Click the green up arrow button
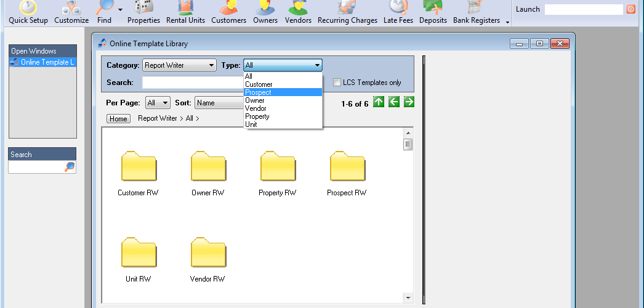Image resolution: width=644 pixels, height=308 pixels. 379,102
